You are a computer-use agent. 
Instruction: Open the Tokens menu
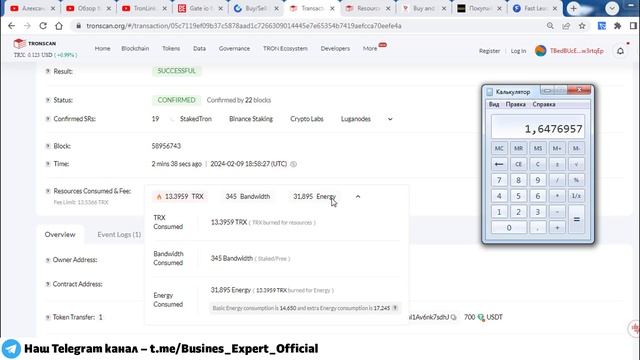tap(171, 48)
